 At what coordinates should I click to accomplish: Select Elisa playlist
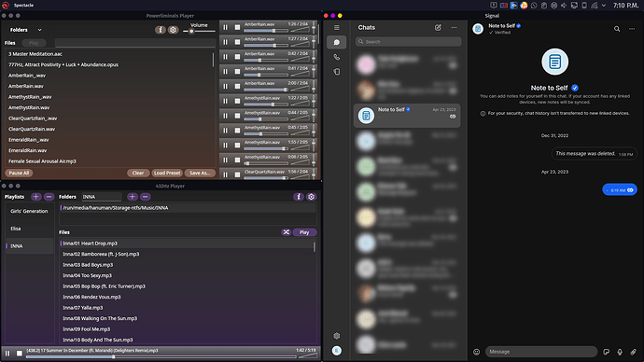(29, 229)
